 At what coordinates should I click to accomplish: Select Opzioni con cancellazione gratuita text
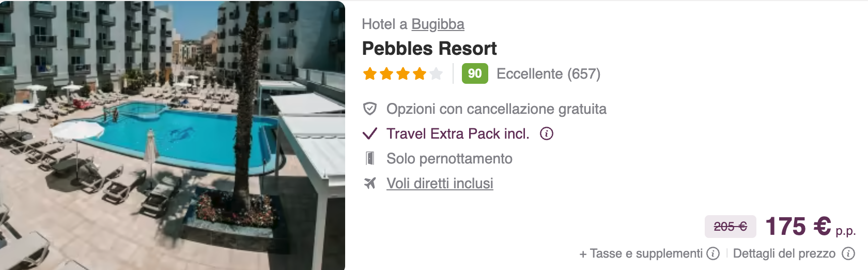pyautogui.click(x=497, y=109)
